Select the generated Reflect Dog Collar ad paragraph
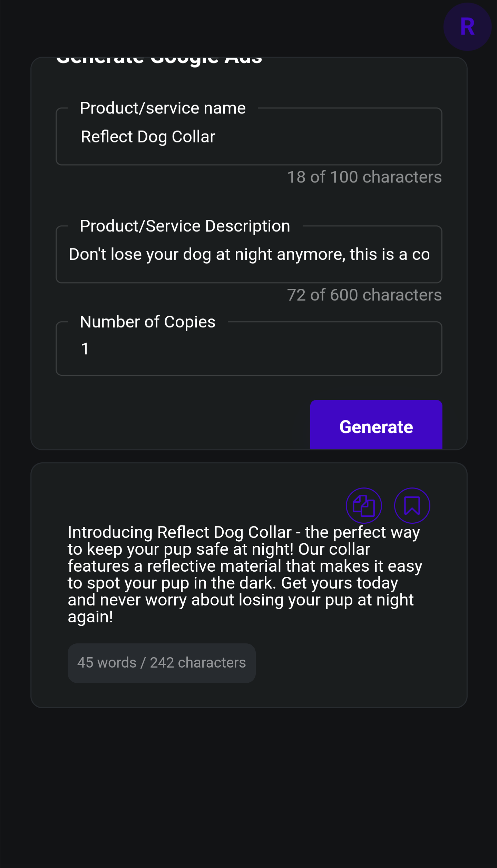Image resolution: width=497 pixels, height=868 pixels. (x=245, y=574)
